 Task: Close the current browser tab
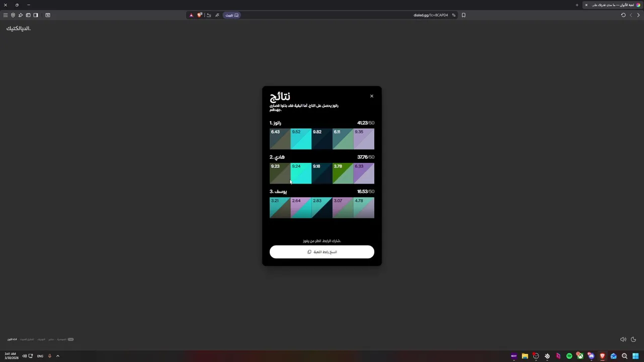coord(586,5)
